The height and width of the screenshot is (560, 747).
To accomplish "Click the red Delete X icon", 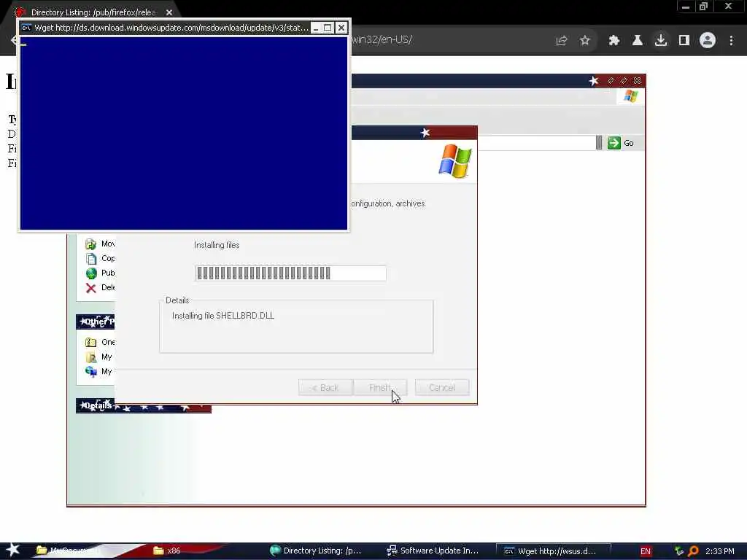I will coord(91,287).
